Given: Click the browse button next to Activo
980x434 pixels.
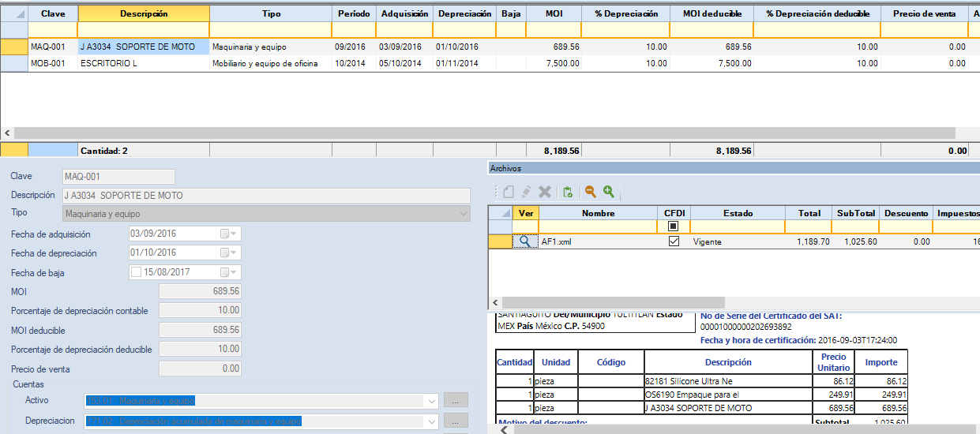Looking at the screenshot, I should tap(456, 400).
